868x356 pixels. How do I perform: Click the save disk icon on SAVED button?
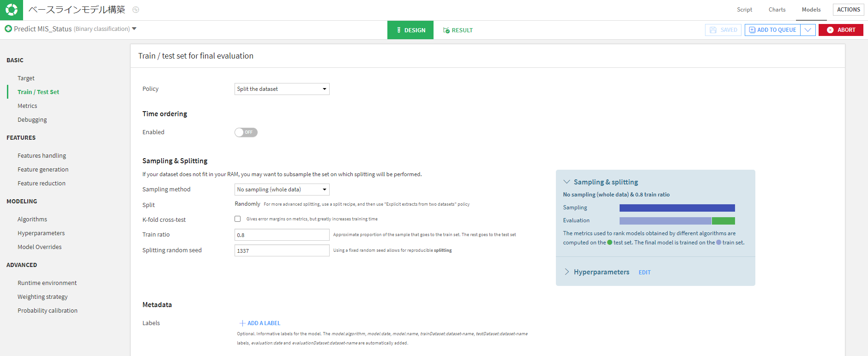coord(713,30)
